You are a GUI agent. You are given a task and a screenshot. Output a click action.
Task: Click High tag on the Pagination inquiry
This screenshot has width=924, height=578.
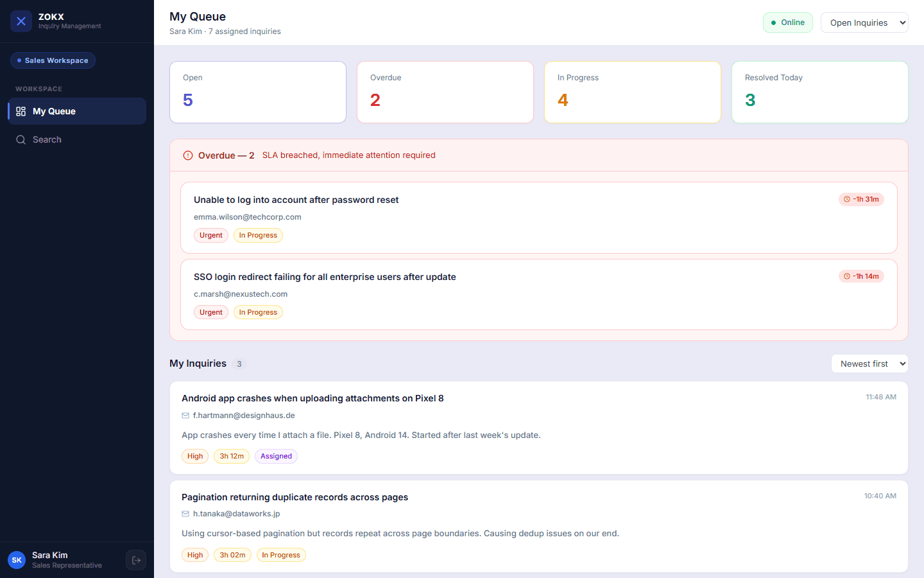(195, 555)
